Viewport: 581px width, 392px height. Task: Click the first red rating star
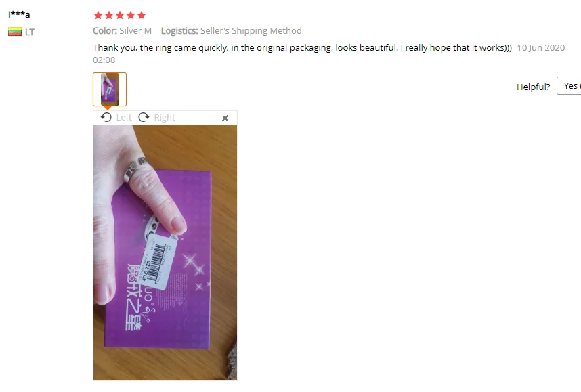[98, 15]
